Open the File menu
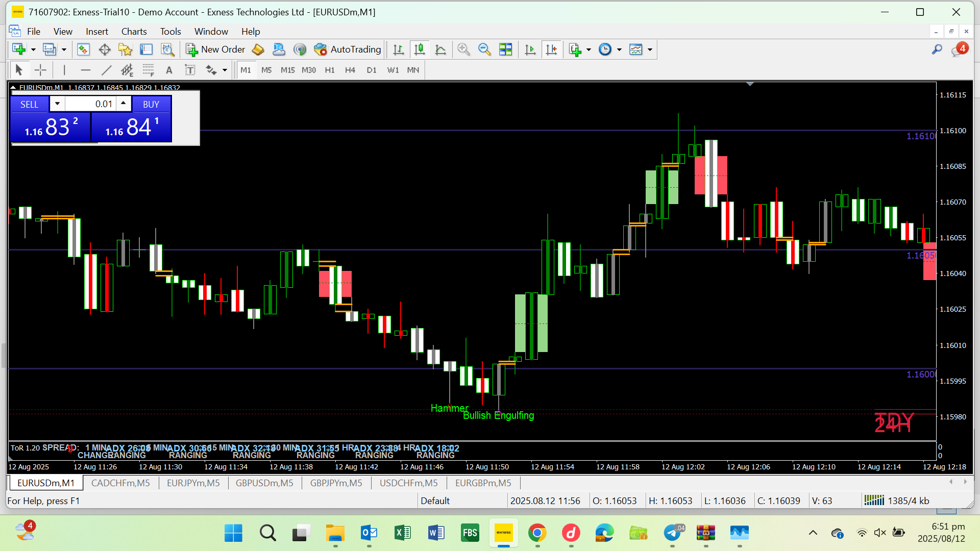Screen dimensions: 980x551 pos(34,32)
